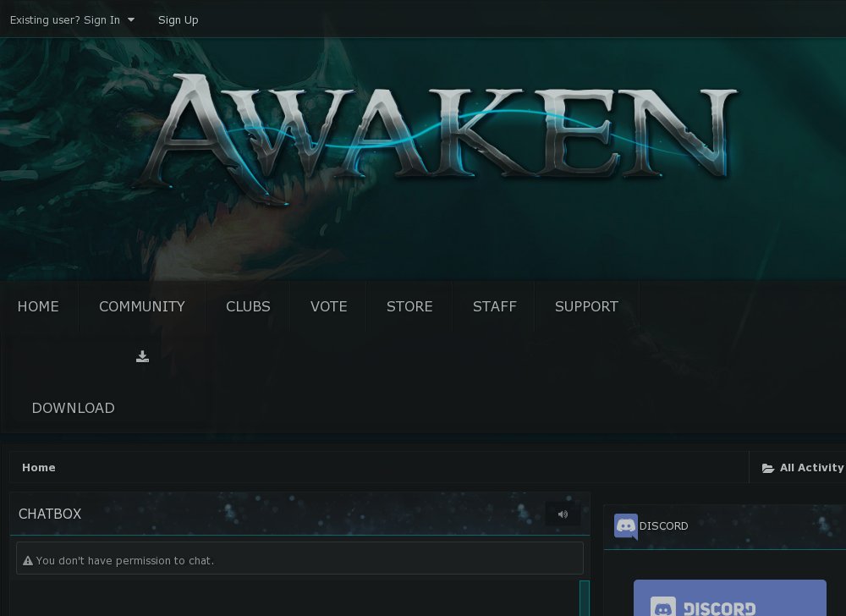Click the dropdown arrow beside Sign In
Screen dimensions: 846x616
point(130,20)
